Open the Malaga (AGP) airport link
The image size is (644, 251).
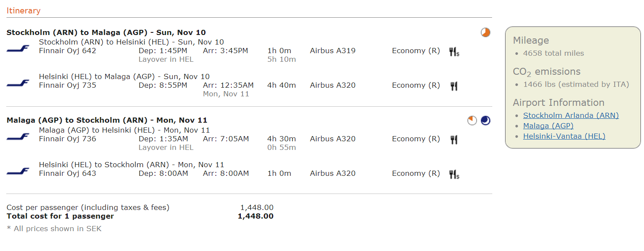click(x=548, y=126)
